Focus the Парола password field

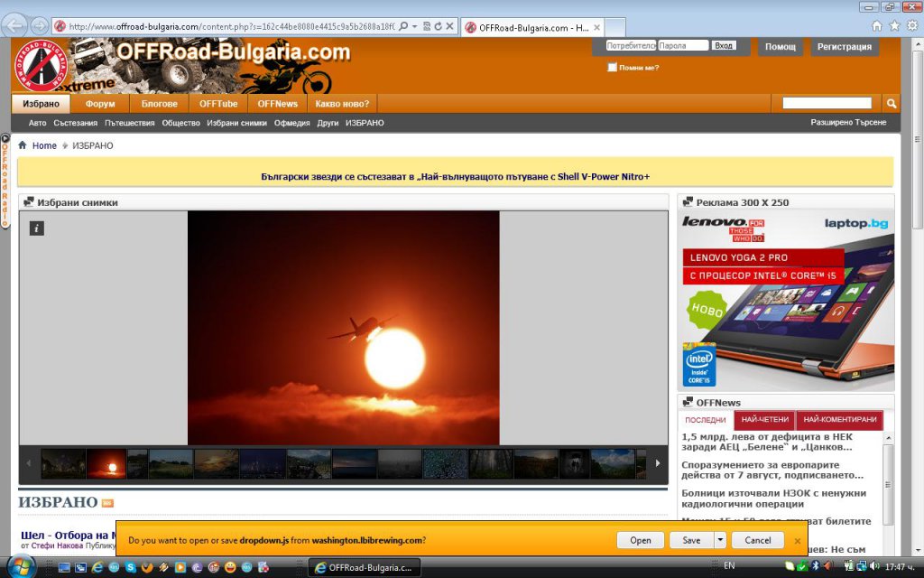(683, 45)
